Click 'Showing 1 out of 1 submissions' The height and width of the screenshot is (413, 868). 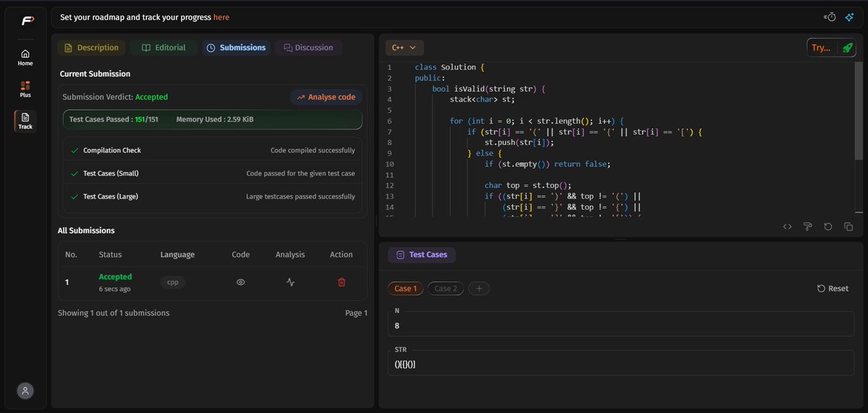click(114, 313)
